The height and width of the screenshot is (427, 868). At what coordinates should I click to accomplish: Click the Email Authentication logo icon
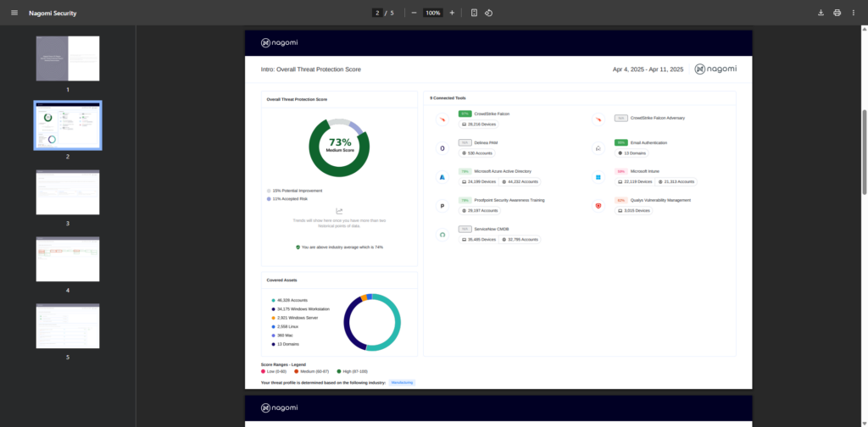click(x=598, y=148)
